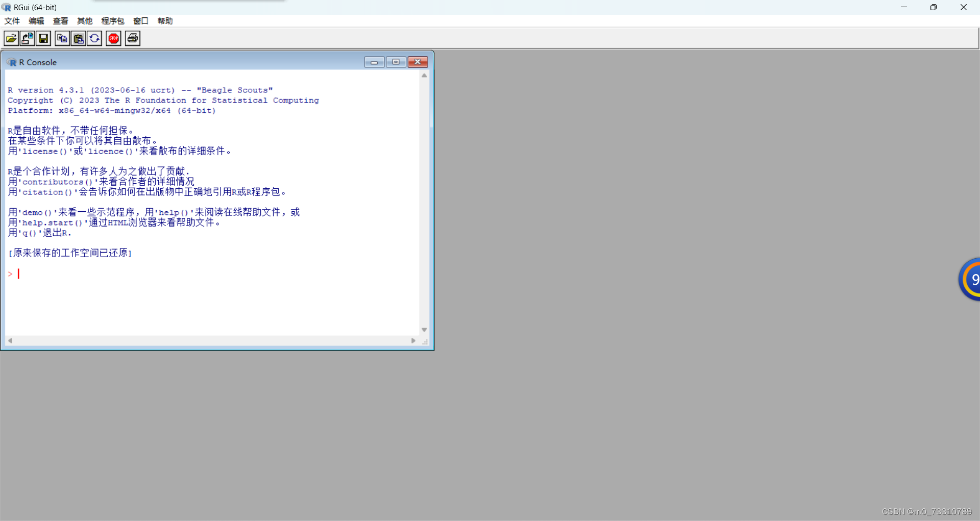Open the 窗口 menu
Viewport: 980px width, 521px height.
point(140,21)
